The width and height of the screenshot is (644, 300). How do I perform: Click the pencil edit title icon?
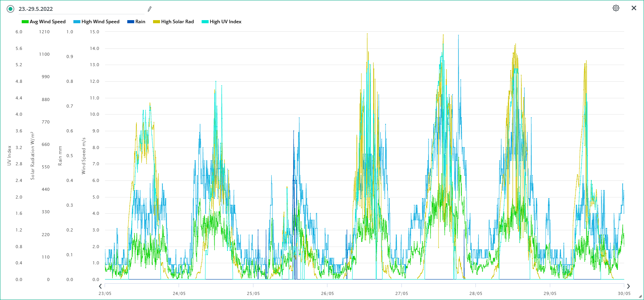pos(150,9)
